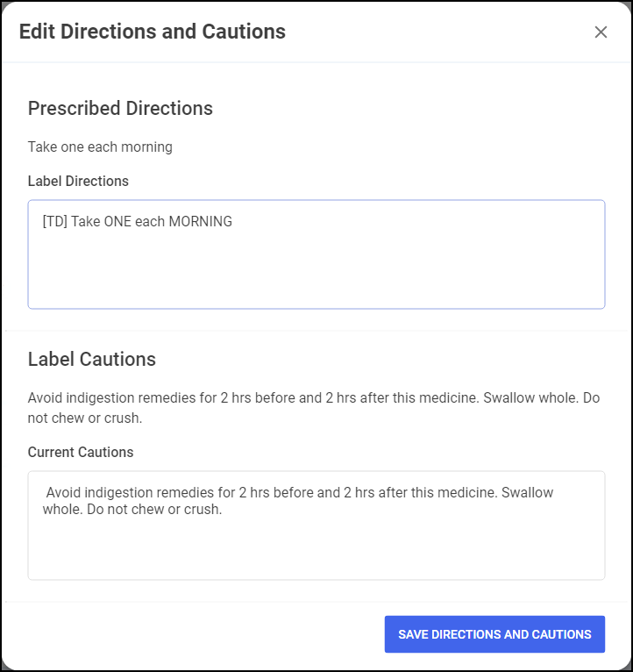Place cursor on 'MORNING' in Label Directions box

coord(201,222)
